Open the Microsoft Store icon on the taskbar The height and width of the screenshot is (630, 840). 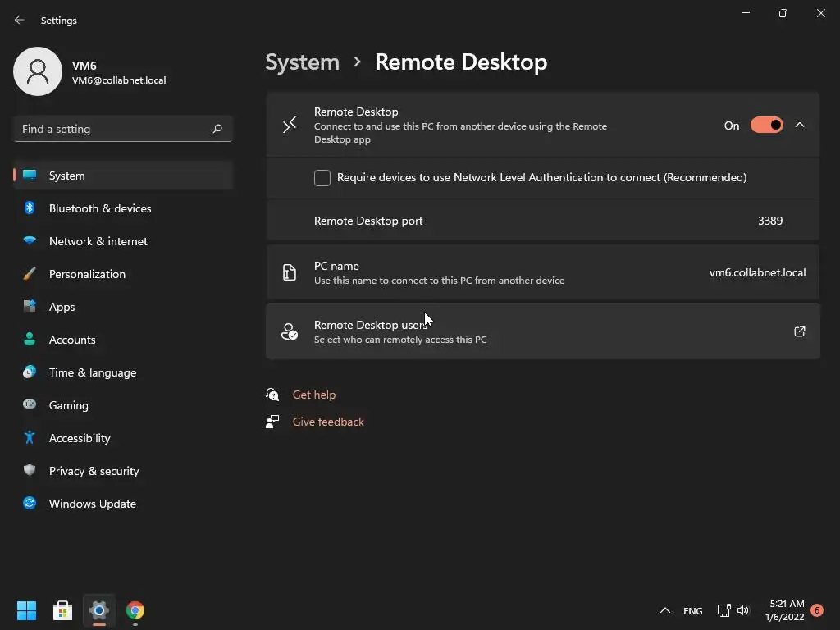(62, 610)
